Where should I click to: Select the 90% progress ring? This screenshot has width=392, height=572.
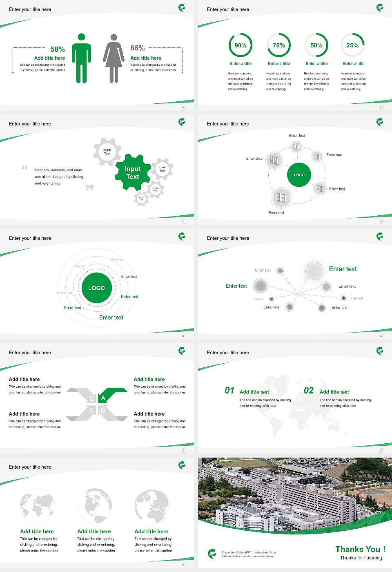pos(241,45)
